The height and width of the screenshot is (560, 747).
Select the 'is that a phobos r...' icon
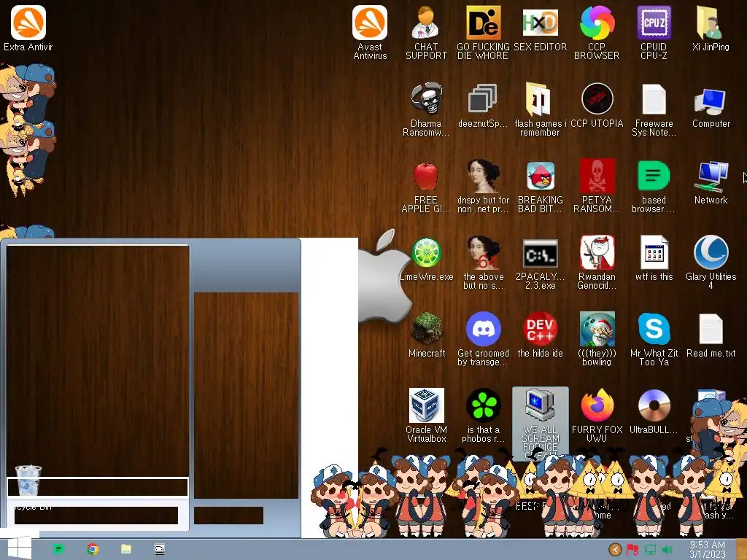coord(483,415)
